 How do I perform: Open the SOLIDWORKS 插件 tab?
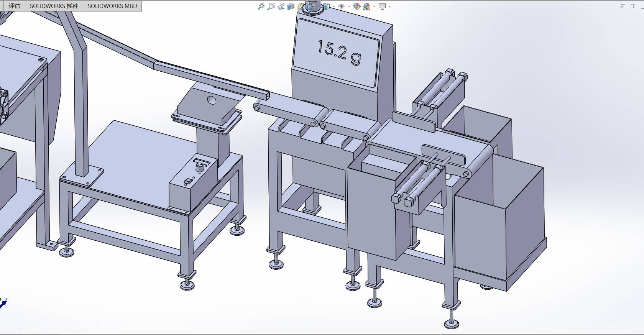[x=54, y=6]
